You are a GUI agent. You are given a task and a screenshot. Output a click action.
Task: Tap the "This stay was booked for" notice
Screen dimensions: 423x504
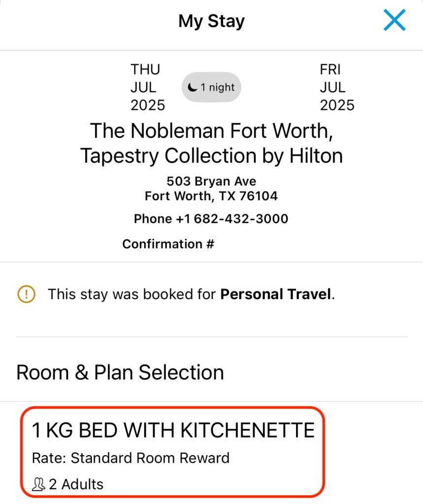pos(191,294)
